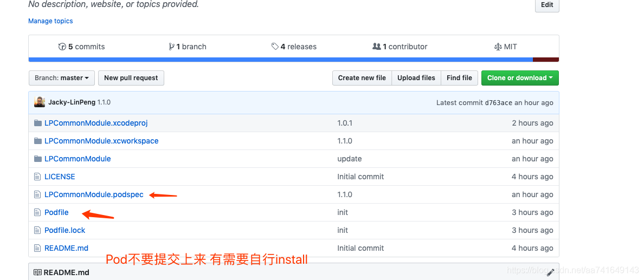The image size is (644, 280).
Task: Open 'Initial commit' message for LICENSE
Action: pos(360,177)
